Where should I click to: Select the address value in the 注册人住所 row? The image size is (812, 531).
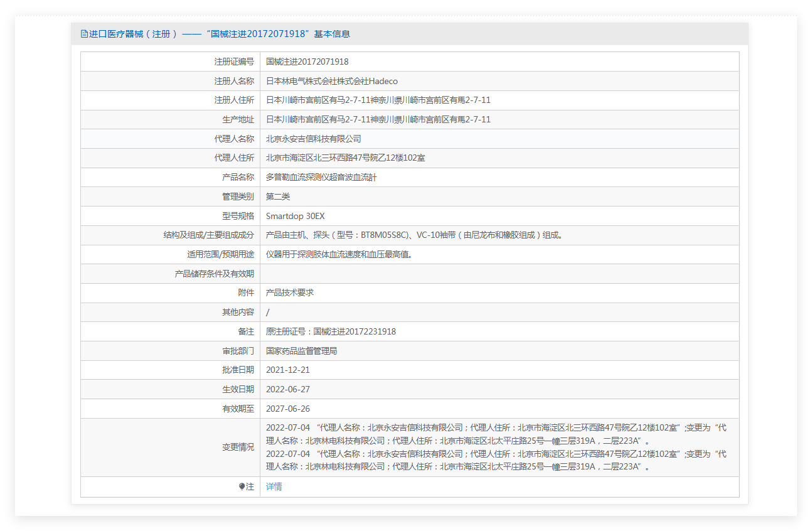coord(378,100)
